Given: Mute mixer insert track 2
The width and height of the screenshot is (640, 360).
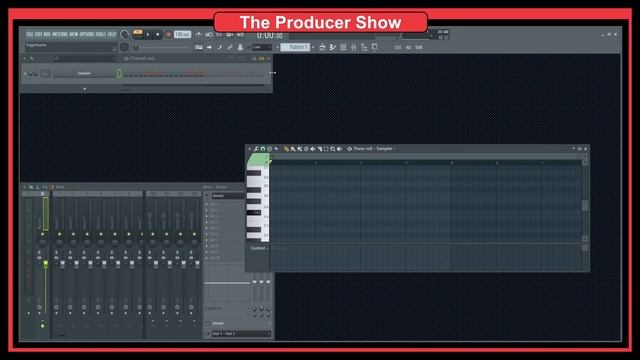Looking at the screenshot, I should pos(73,234).
